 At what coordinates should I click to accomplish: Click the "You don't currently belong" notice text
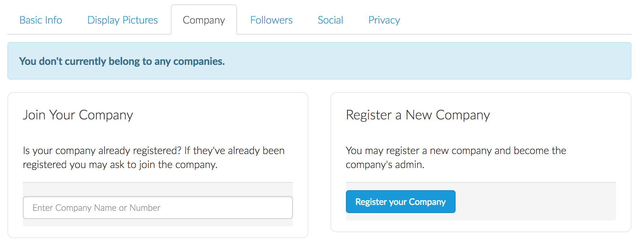coord(122,61)
